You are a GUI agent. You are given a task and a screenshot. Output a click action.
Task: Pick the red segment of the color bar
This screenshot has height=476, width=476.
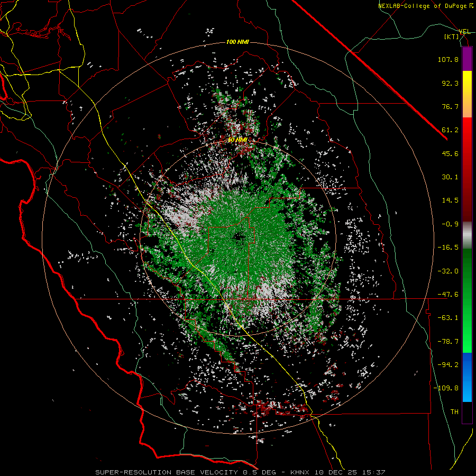coord(467,169)
